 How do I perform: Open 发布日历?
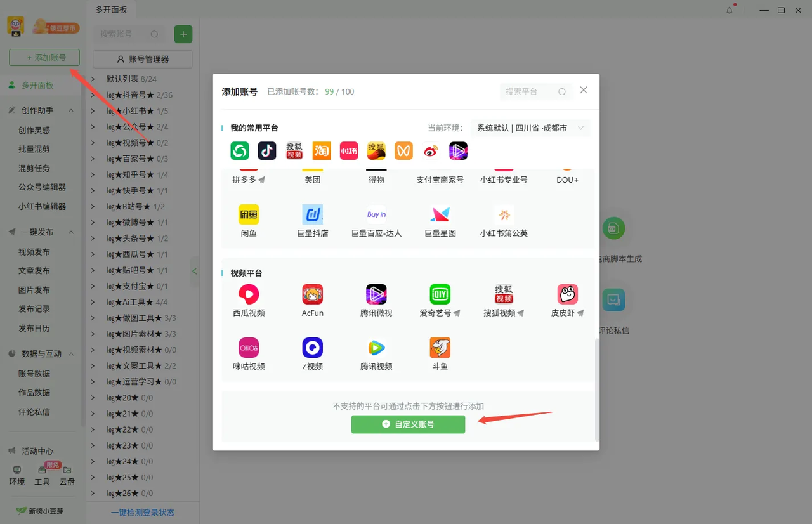[34, 328]
